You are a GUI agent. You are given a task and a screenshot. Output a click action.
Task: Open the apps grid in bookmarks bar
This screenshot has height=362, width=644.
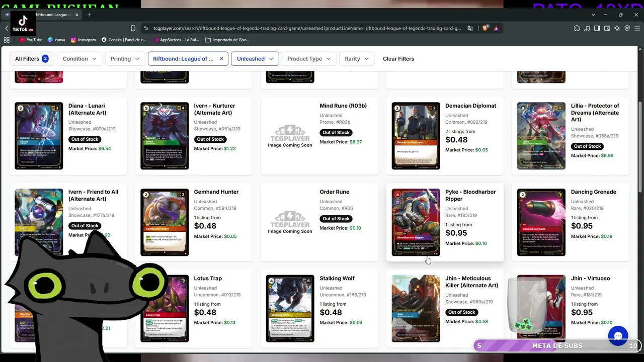coord(7,40)
